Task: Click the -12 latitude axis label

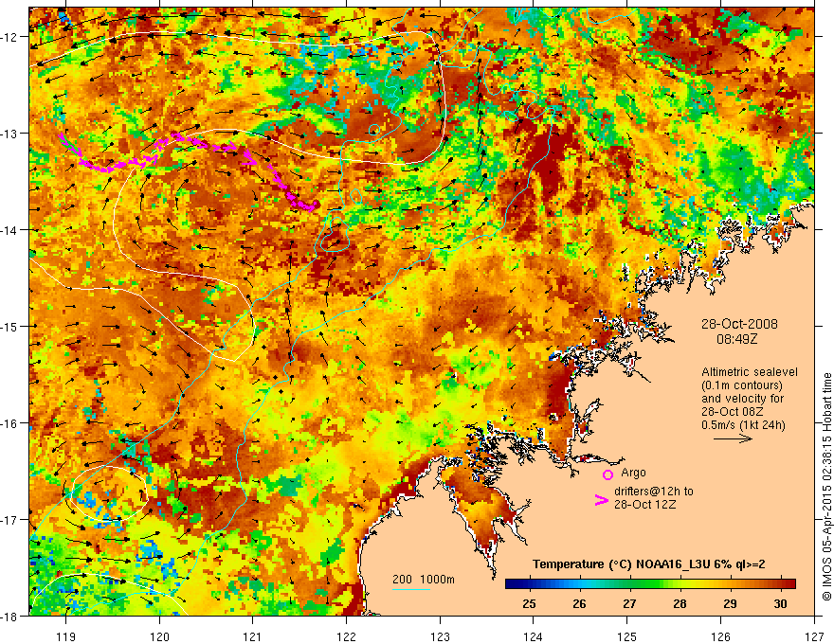Action: [x=10, y=37]
